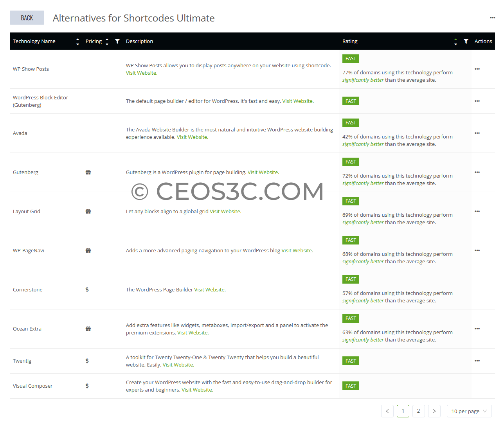Viewport: 504px width, 426px height.
Task: Click the FAST badge for Avada
Action: pyautogui.click(x=351, y=123)
